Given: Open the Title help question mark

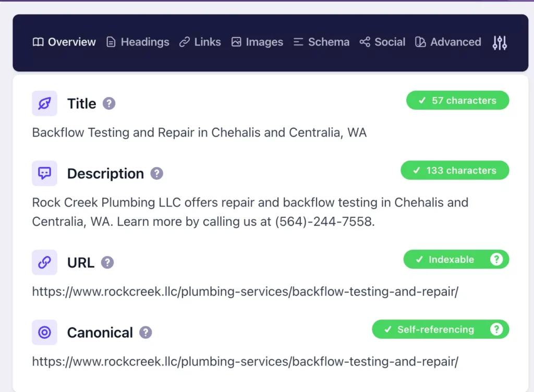Looking at the screenshot, I should pyautogui.click(x=108, y=103).
